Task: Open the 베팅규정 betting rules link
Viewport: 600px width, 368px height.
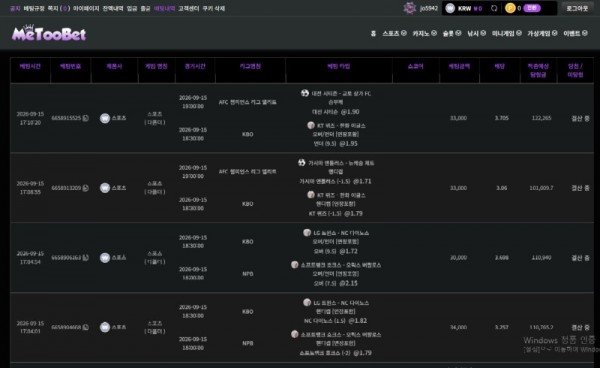Action: pyautogui.click(x=34, y=8)
